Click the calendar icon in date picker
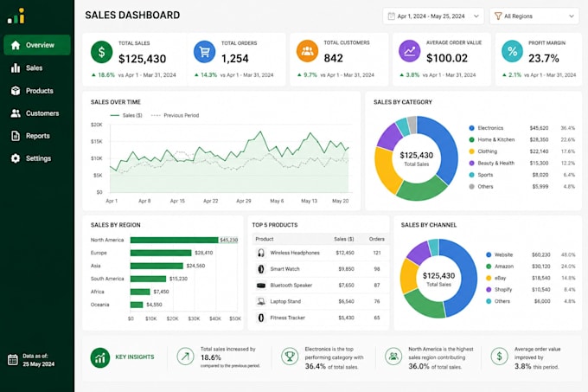Screen dimensions: 588x392 391,16
